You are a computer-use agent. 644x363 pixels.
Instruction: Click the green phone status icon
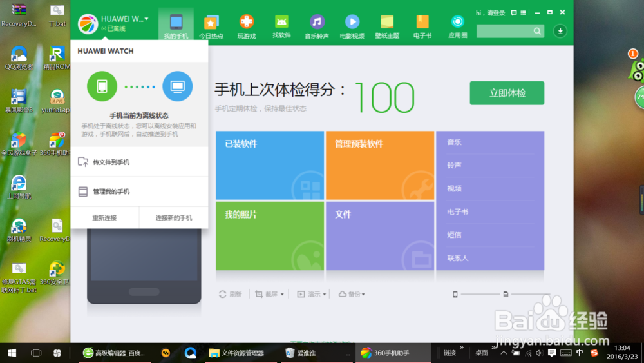tap(102, 86)
